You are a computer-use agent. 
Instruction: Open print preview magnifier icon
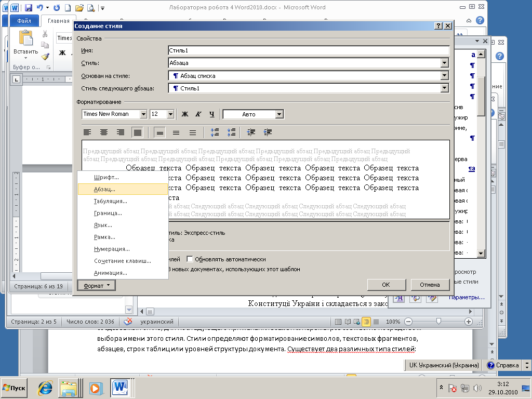pos(91,7)
